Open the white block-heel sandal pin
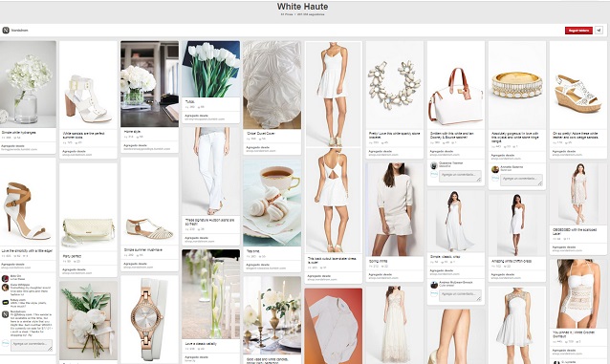This screenshot has width=610, height=364. pyautogui.click(x=88, y=85)
